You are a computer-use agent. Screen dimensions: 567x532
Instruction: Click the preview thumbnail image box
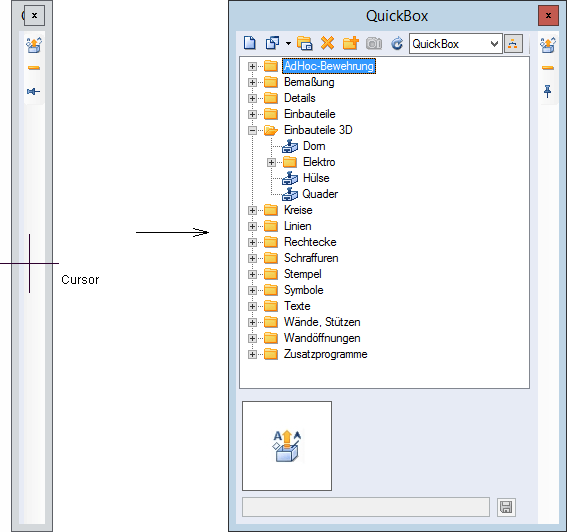pyautogui.click(x=287, y=446)
